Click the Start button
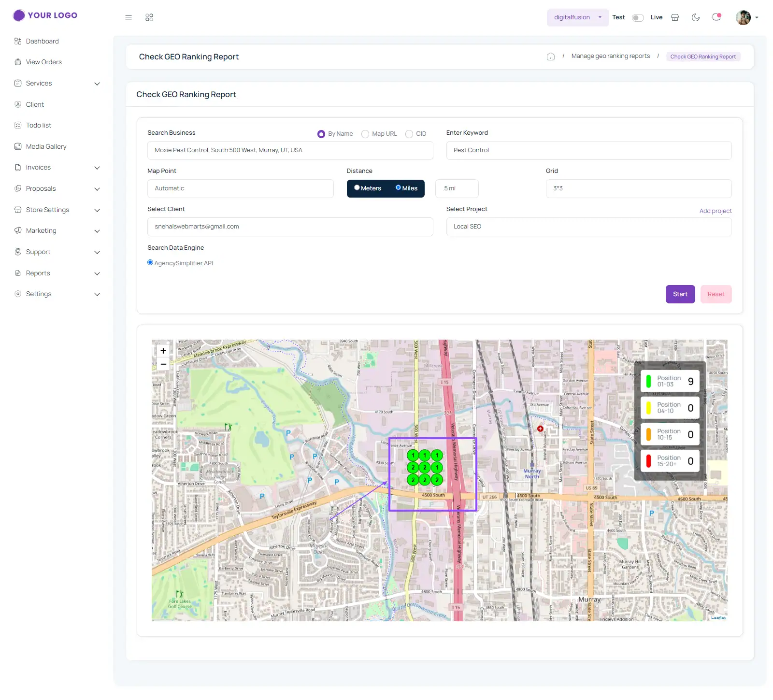Screen dimensions: 773x700 coord(680,294)
